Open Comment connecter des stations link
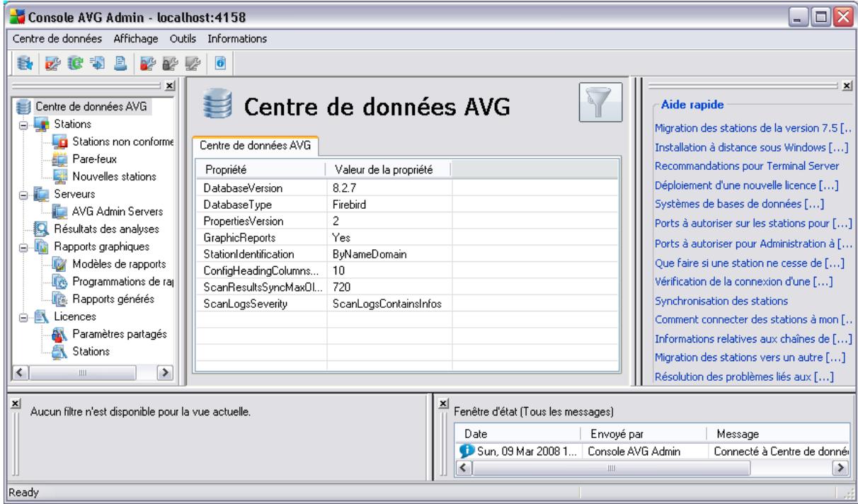Viewport: 858px width, 504px height. [753, 320]
